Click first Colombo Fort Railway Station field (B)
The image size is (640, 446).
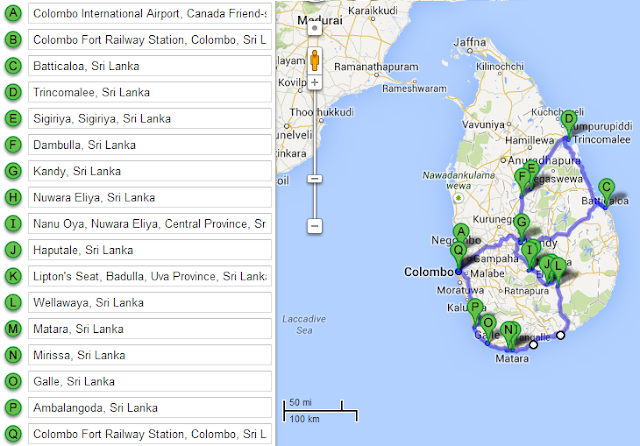pyautogui.click(x=150, y=40)
